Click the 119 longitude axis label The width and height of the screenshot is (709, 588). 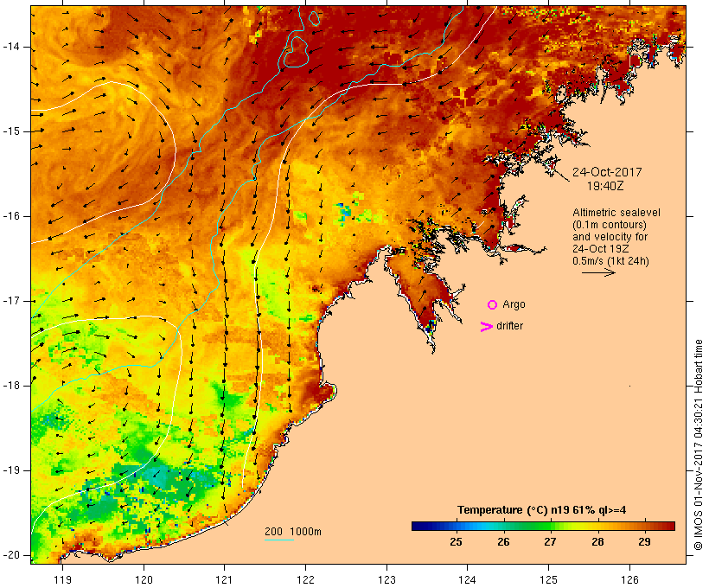click(62, 579)
